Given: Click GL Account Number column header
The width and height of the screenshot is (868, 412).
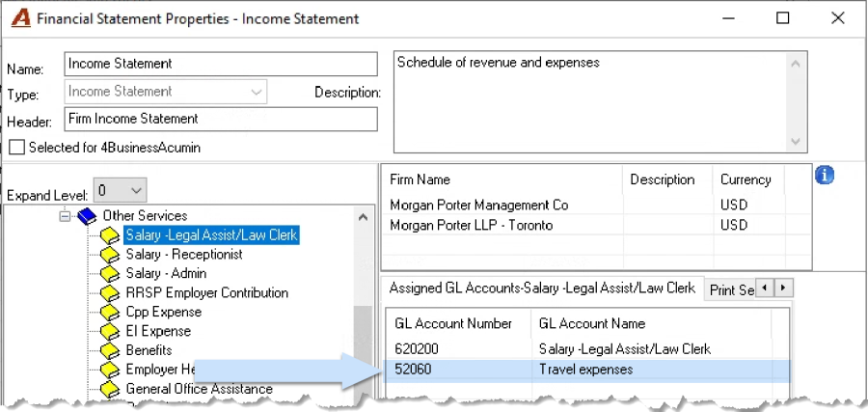Looking at the screenshot, I should 459,324.
